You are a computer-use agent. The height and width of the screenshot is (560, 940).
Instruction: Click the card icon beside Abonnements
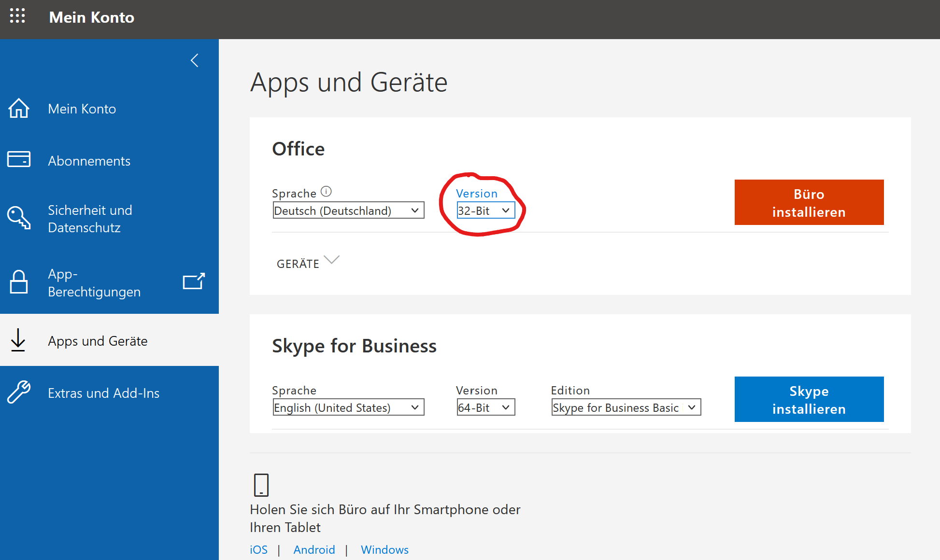click(19, 159)
